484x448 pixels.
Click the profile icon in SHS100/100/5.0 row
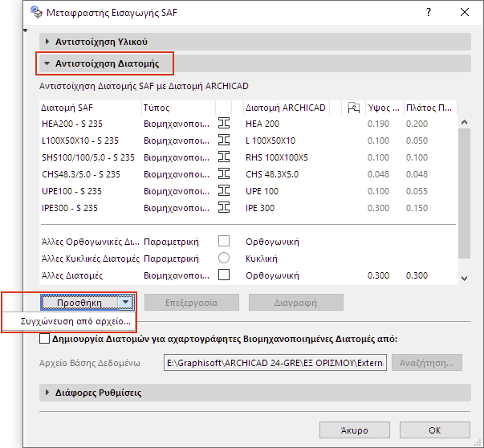(x=224, y=157)
